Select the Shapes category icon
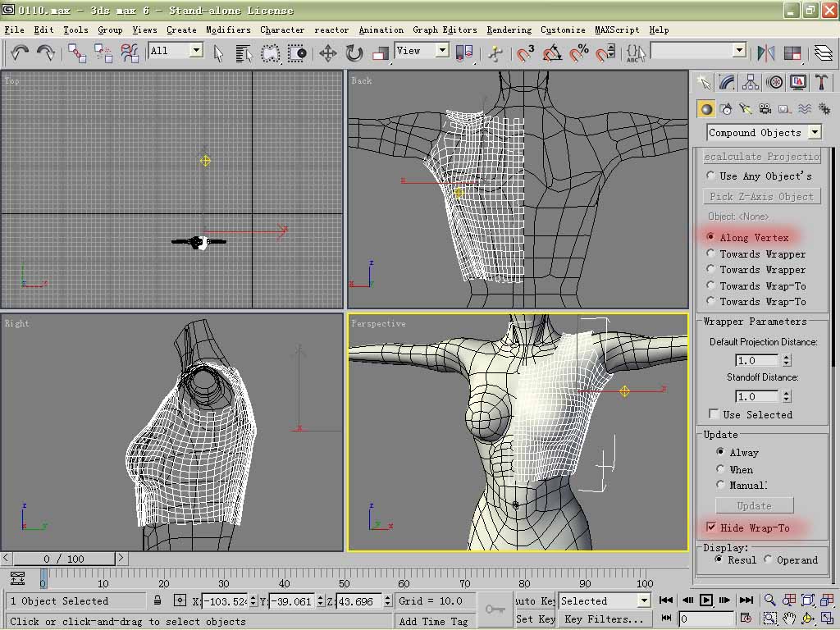 click(x=727, y=109)
